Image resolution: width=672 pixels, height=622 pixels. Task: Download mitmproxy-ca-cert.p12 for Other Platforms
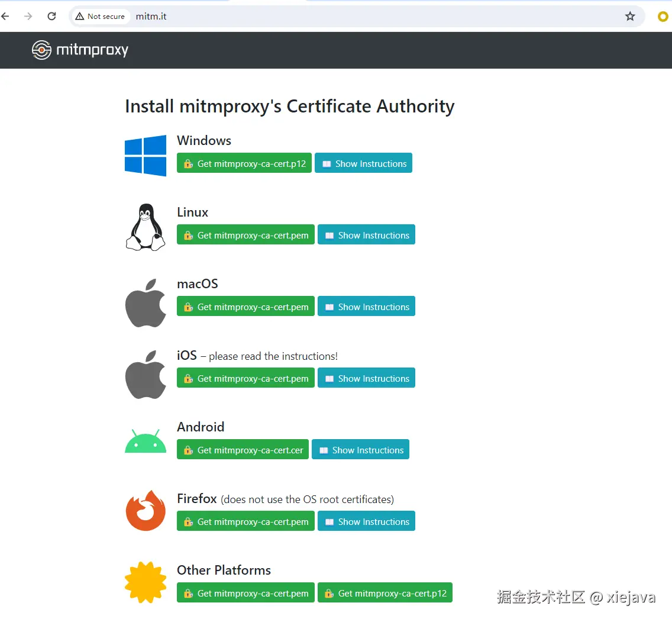(x=385, y=592)
